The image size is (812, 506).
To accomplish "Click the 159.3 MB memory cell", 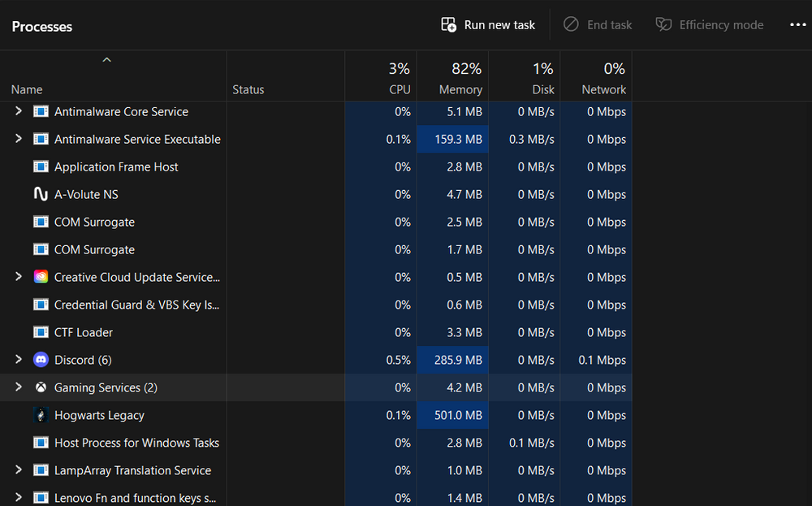I will 452,140.
